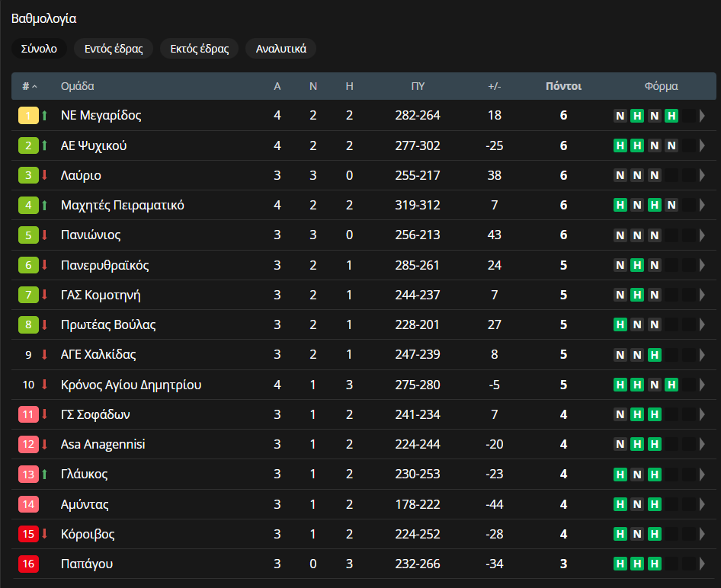Select the Σύνολο tab
Screen dimensions: 721x588
click(39, 49)
